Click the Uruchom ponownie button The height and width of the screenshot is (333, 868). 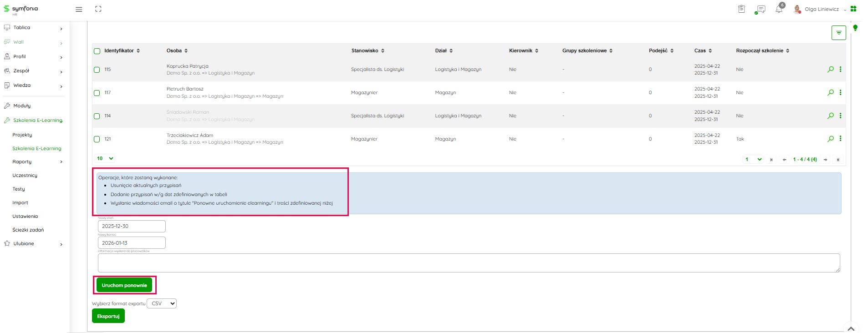point(124,285)
